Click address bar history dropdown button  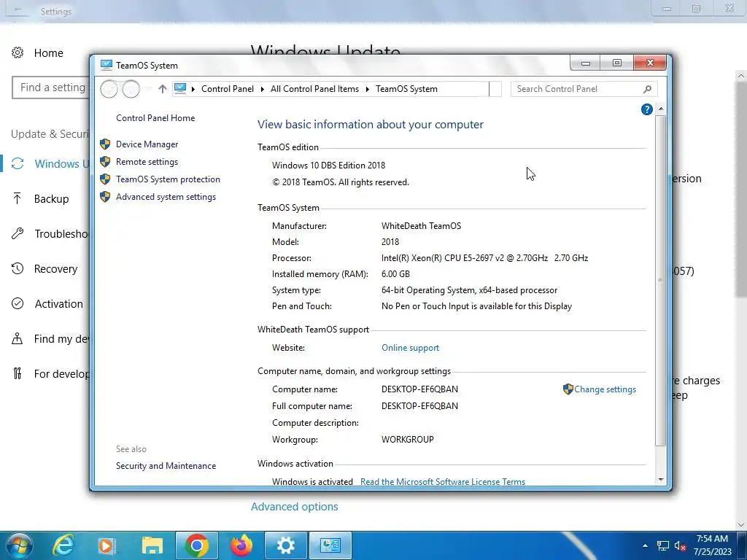pyautogui.click(x=495, y=89)
